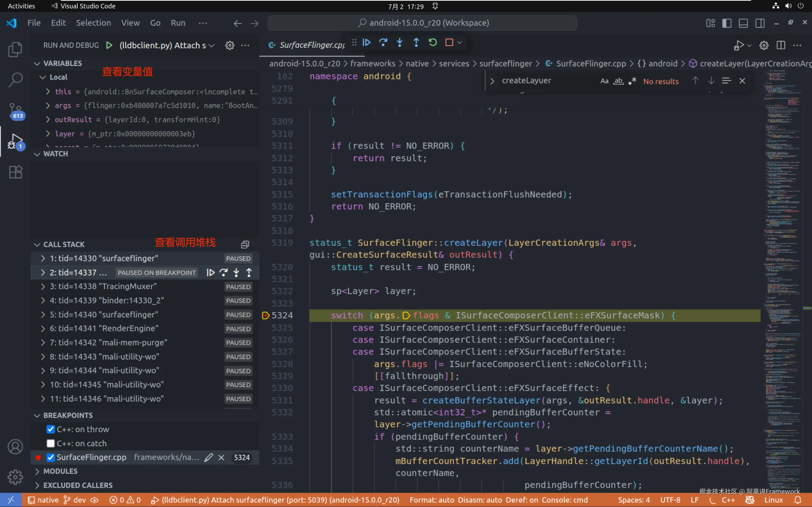Toggle Match Case in the find widget
The image size is (812, 507).
pyautogui.click(x=604, y=81)
